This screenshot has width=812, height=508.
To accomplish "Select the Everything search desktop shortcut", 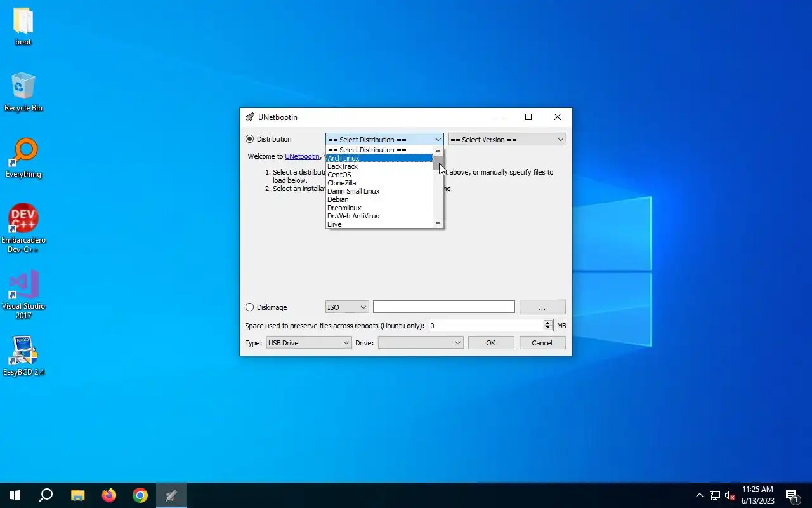I will (23, 158).
